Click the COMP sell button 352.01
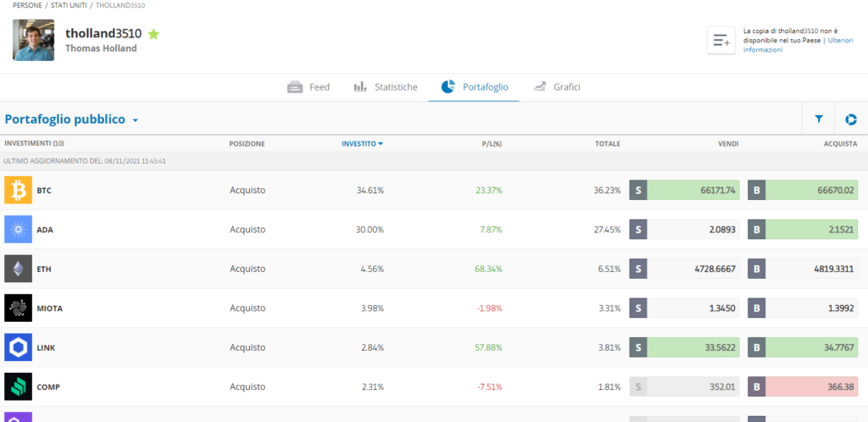This screenshot has width=868, height=422. (684, 387)
